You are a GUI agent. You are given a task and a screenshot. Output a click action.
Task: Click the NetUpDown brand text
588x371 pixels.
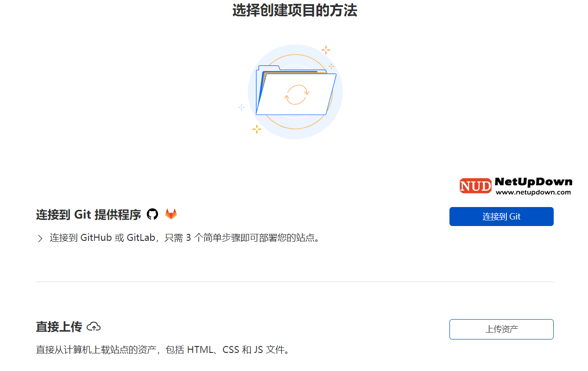coord(533,182)
